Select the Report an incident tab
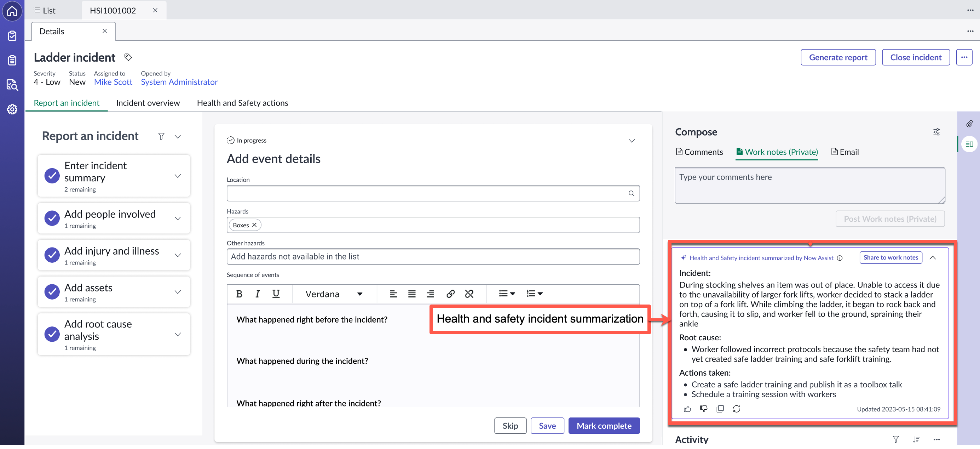This screenshot has width=980, height=449. pos(67,103)
